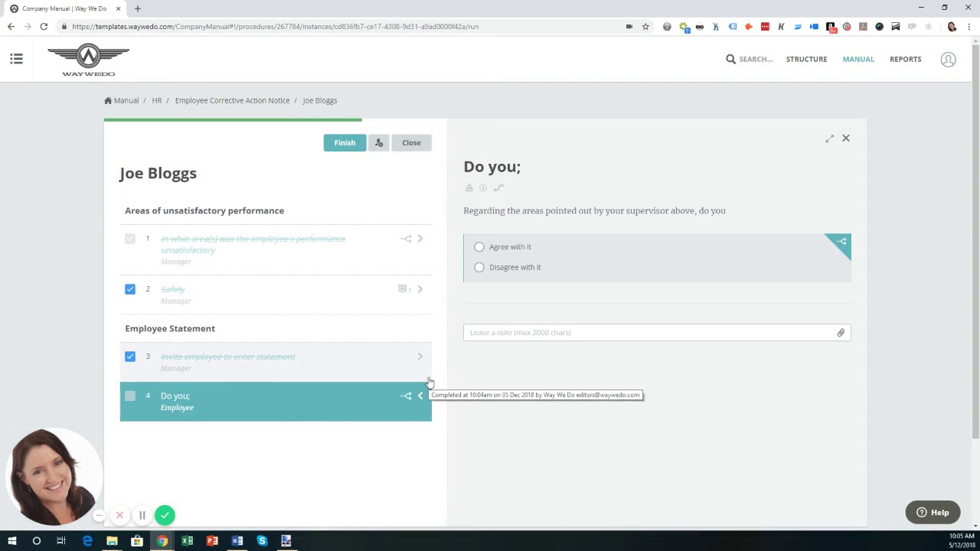Click the Finish button

pyautogui.click(x=345, y=142)
